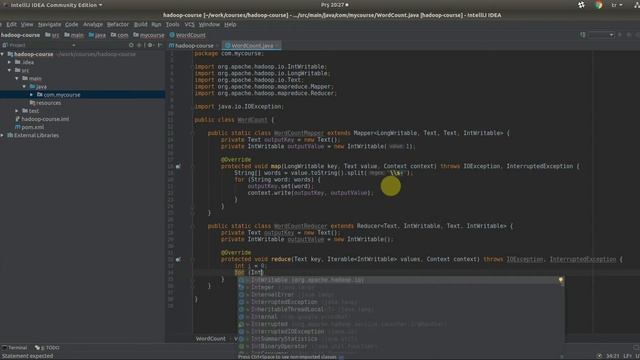This screenshot has width=640, height=360.
Task: Open the View menu
Action: click(27, 24)
